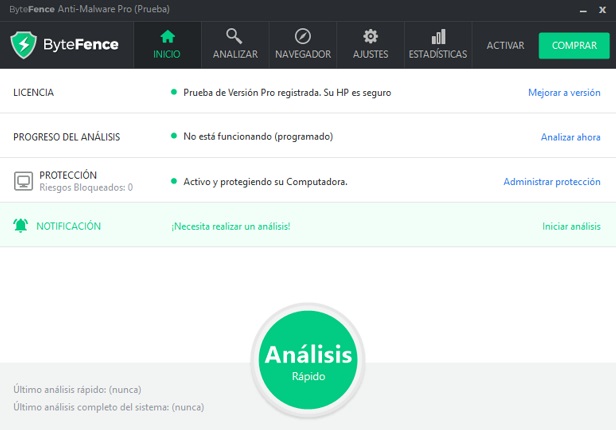Click the Iniciar análisis link
The height and width of the screenshot is (430, 616).
[x=571, y=226]
